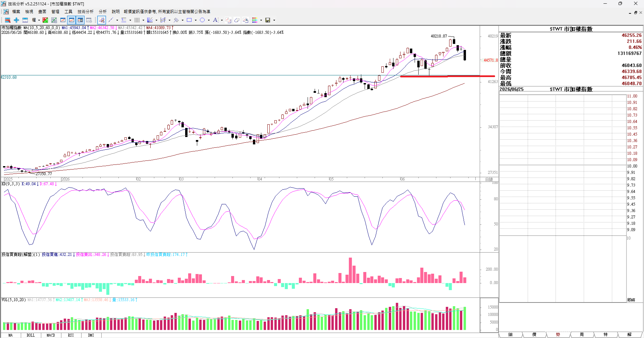The height and width of the screenshot is (338, 644).
Task: Expand the rectangle tool dropdown arrow
Action: tap(196, 20)
